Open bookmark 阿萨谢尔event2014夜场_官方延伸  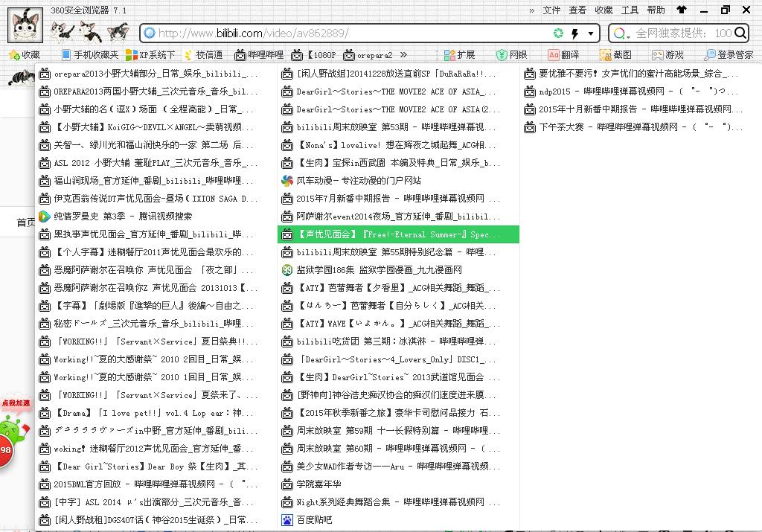pyautogui.click(x=399, y=217)
